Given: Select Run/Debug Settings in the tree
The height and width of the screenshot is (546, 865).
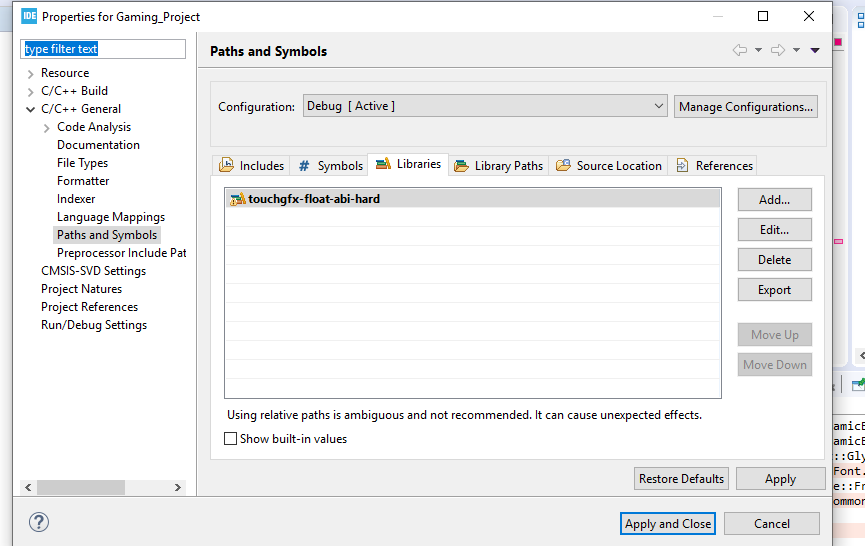Looking at the screenshot, I should tap(94, 325).
